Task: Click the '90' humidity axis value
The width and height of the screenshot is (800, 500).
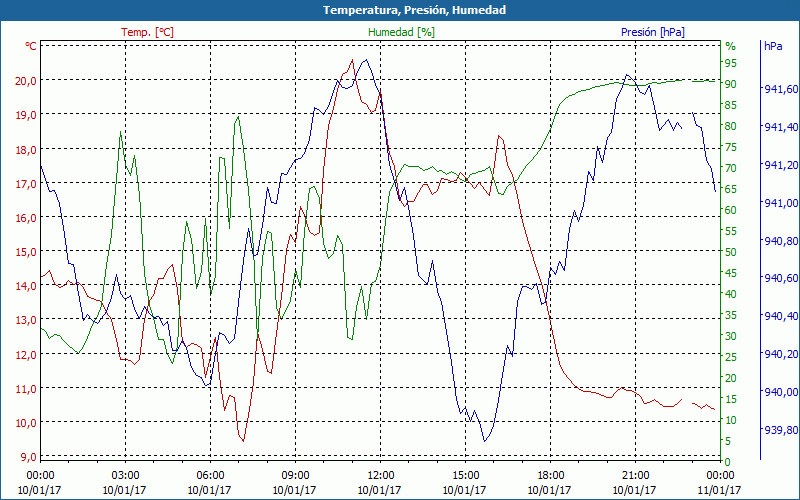Action: point(731,84)
